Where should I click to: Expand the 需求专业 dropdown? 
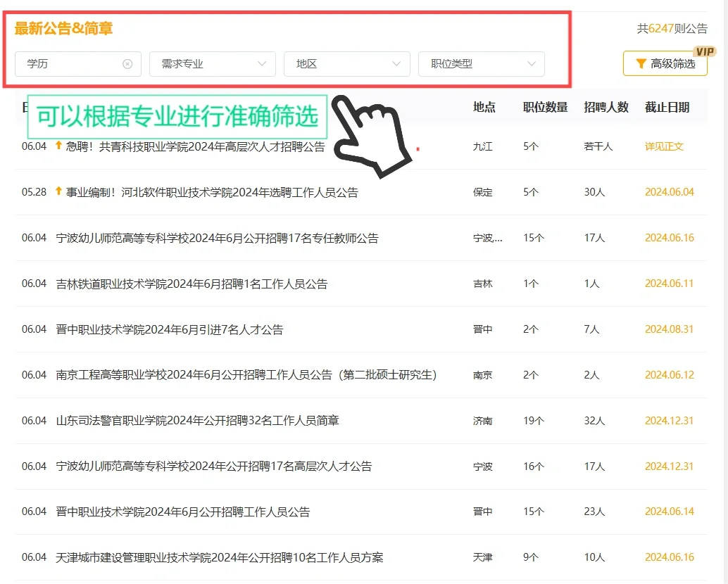point(212,64)
